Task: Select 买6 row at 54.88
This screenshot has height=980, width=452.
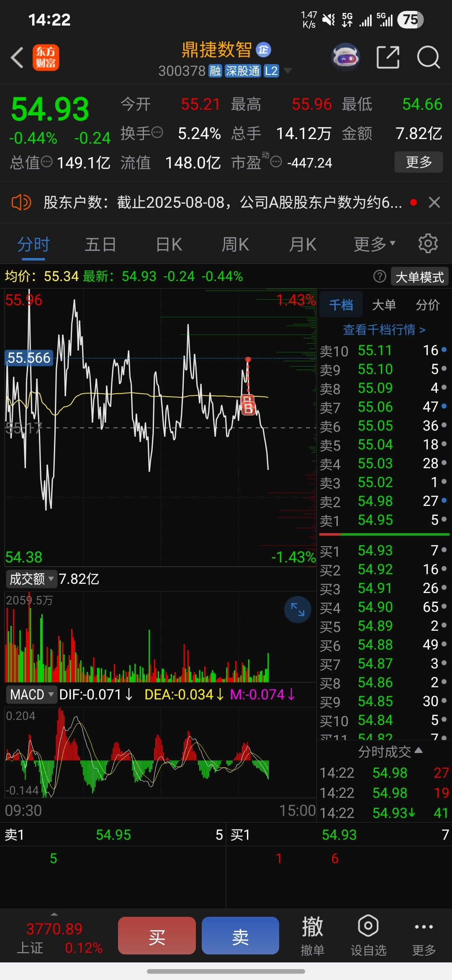Action: point(384,645)
